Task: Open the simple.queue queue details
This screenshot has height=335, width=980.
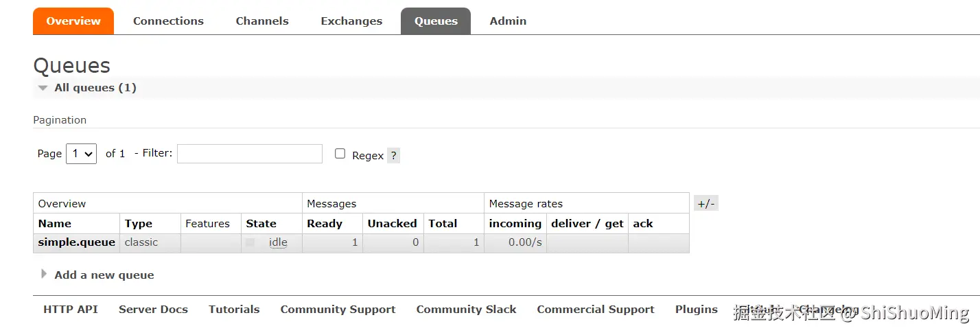Action: point(77,242)
